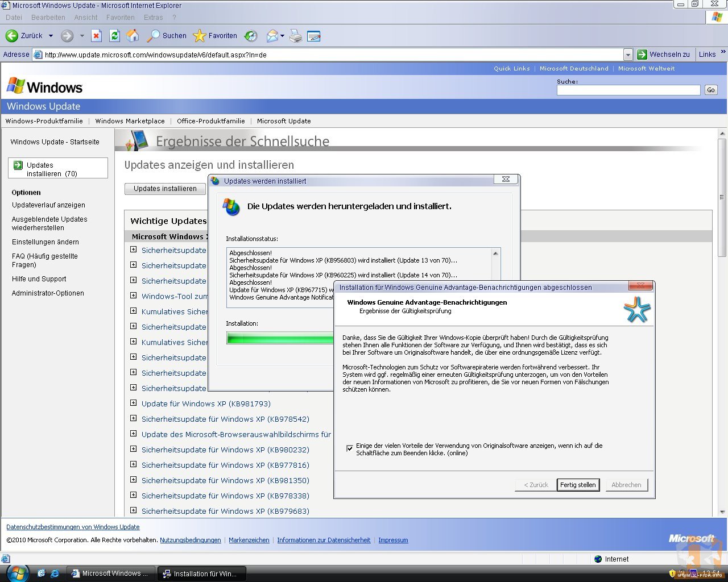
Task: Open Administrator-Optionen link
Action: (48, 293)
